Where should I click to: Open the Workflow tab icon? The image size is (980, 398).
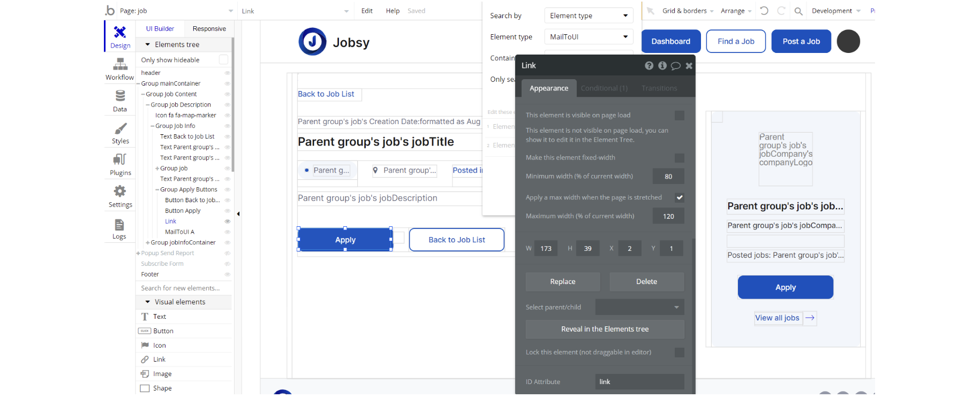point(120,66)
